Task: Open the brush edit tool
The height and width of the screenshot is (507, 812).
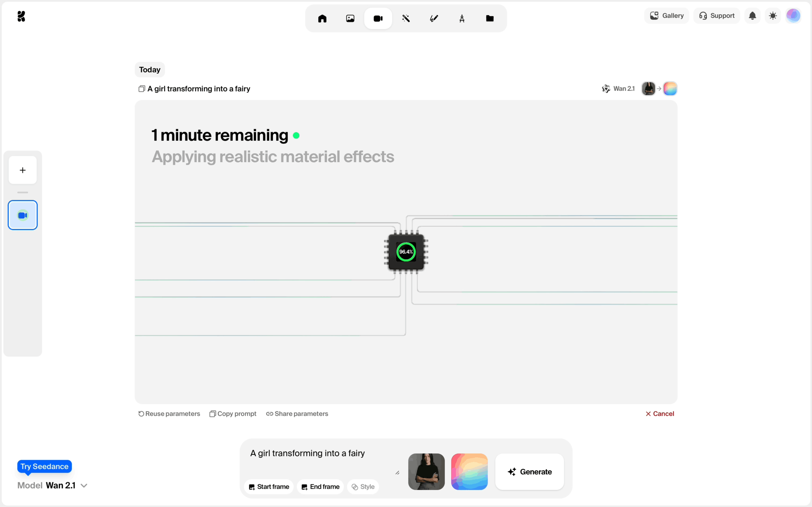Action: (434, 19)
